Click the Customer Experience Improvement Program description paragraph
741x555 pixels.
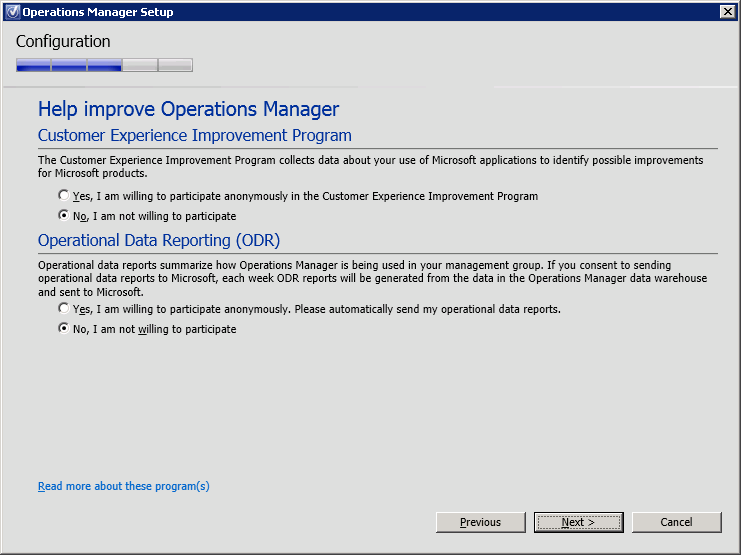[370, 166]
